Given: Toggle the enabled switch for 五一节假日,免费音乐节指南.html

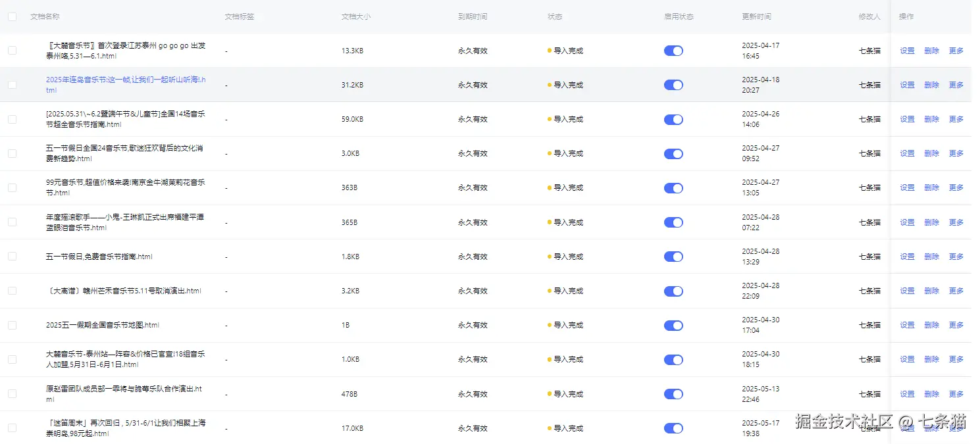Looking at the screenshot, I should coord(673,257).
